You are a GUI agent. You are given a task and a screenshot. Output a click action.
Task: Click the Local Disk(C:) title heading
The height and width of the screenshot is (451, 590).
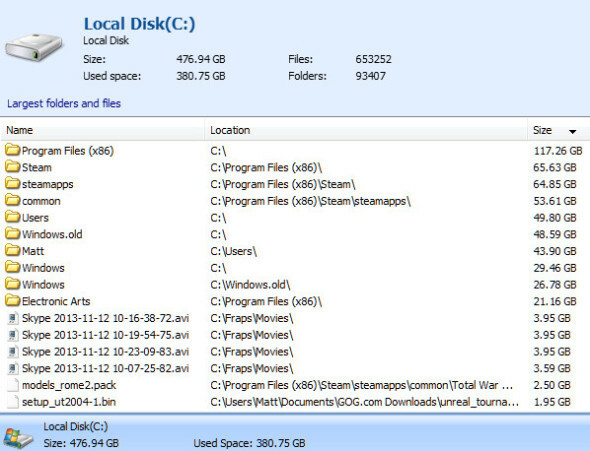click(x=139, y=24)
